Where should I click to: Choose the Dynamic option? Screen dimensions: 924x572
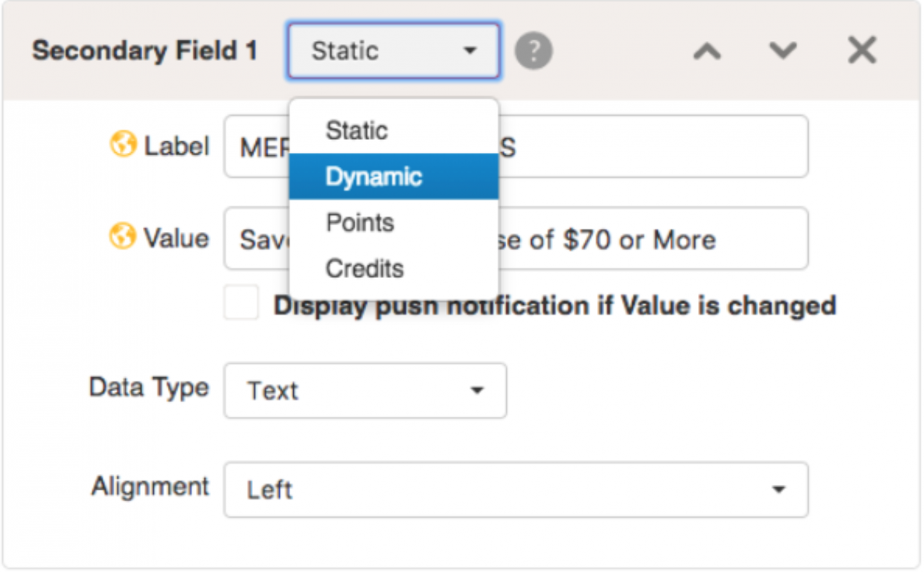point(394,177)
